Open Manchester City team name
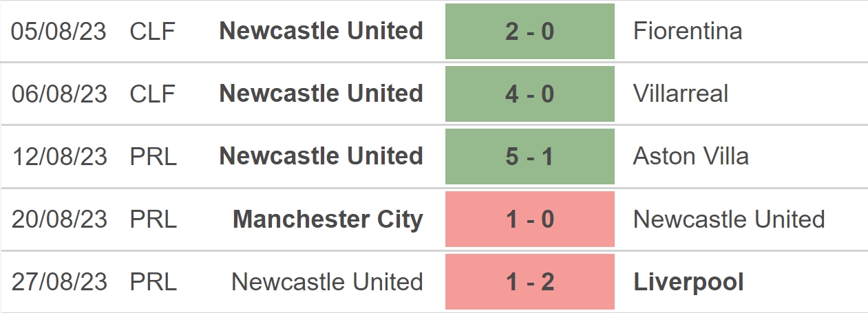 tap(328, 219)
